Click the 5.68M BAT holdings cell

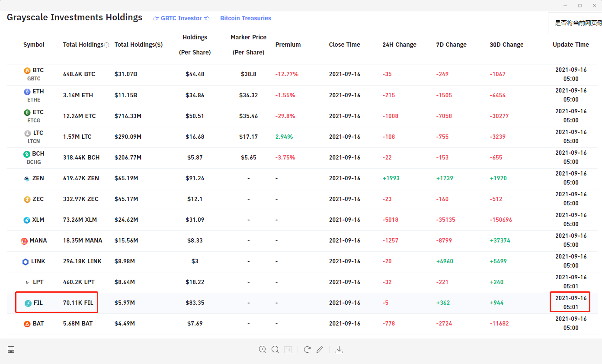pyautogui.click(x=78, y=323)
